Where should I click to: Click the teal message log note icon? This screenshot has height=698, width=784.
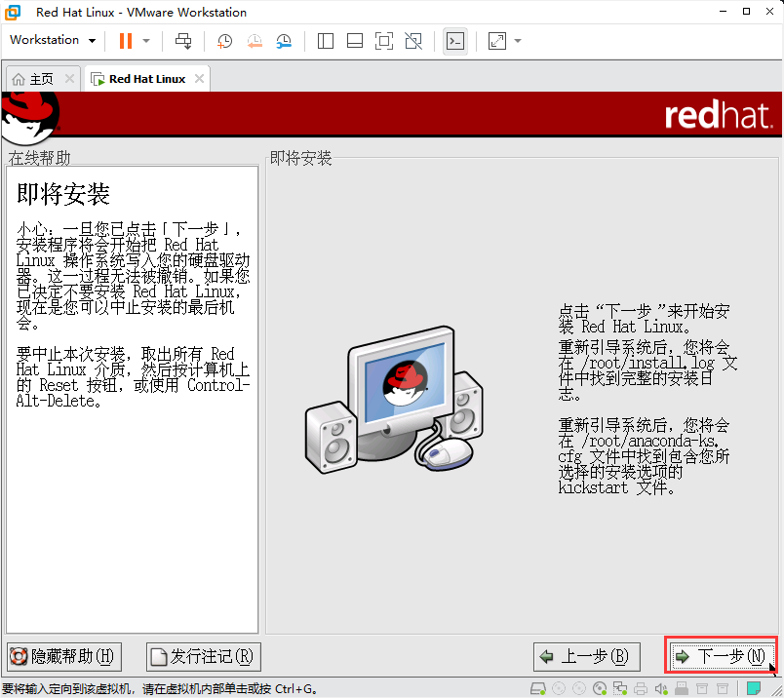point(754,688)
